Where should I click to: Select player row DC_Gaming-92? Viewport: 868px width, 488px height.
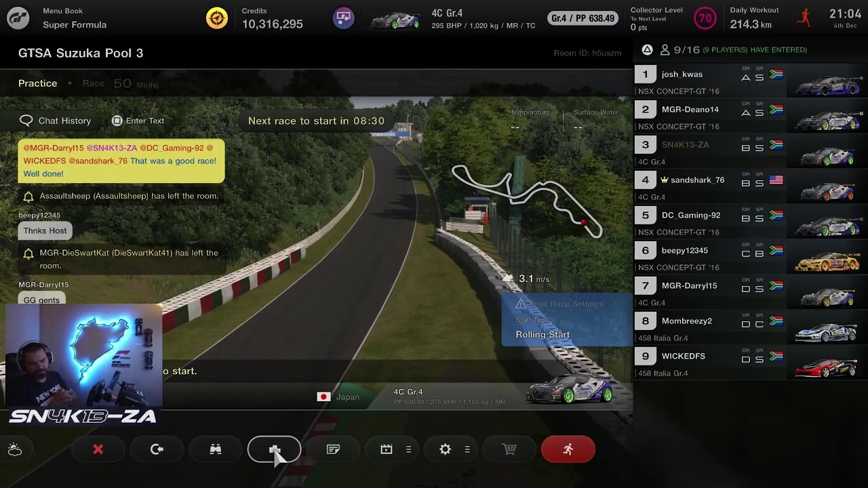pyautogui.click(x=751, y=222)
